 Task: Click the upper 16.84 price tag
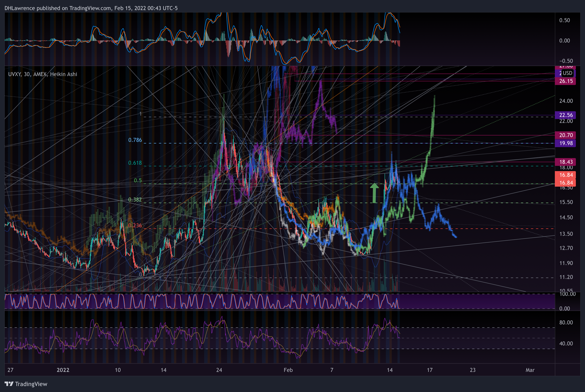565,175
